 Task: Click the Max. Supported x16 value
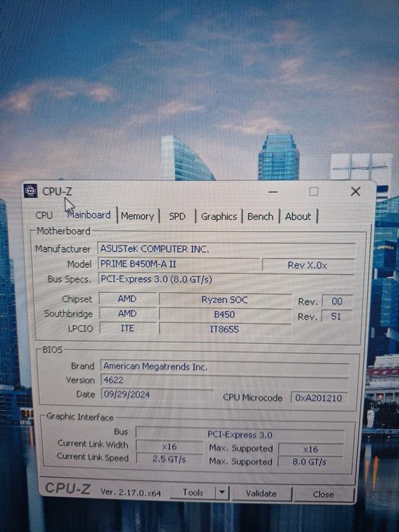[311, 449]
